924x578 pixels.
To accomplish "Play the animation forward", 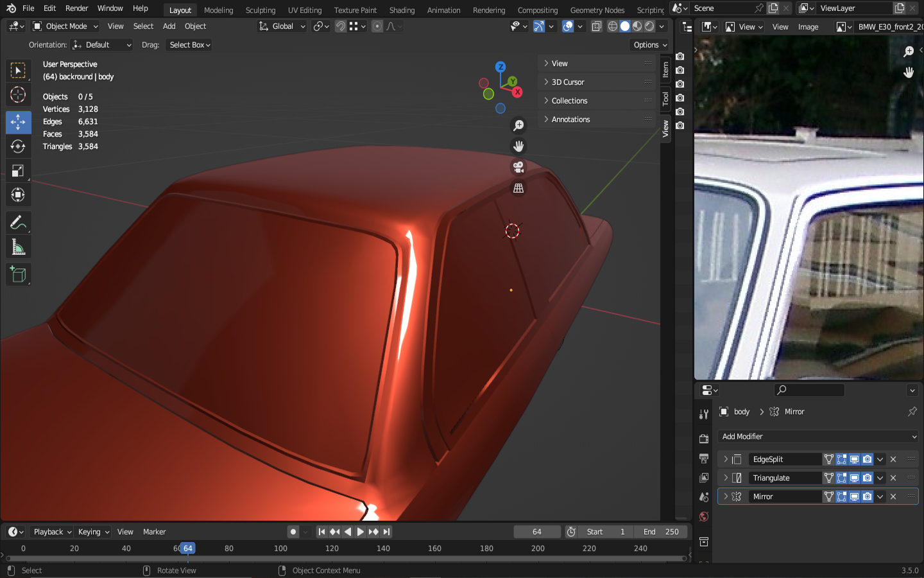I will click(x=360, y=532).
